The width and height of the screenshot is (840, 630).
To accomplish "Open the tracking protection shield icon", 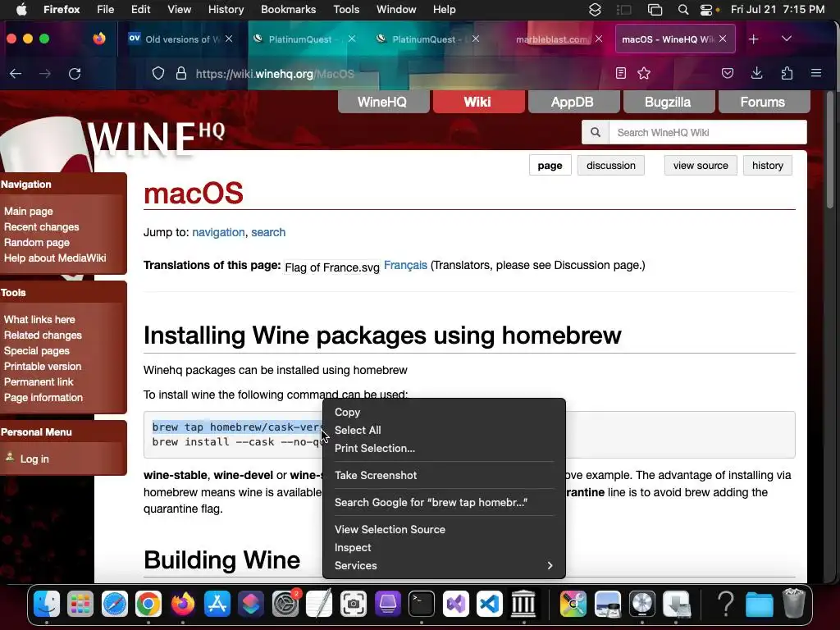I will pyautogui.click(x=158, y=73).
